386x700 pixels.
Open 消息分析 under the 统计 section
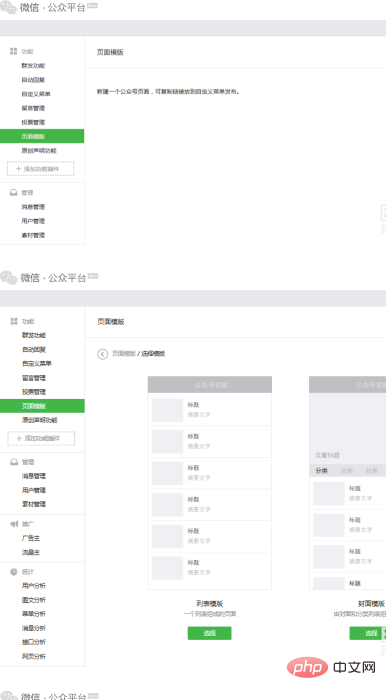tap(34, 628)
